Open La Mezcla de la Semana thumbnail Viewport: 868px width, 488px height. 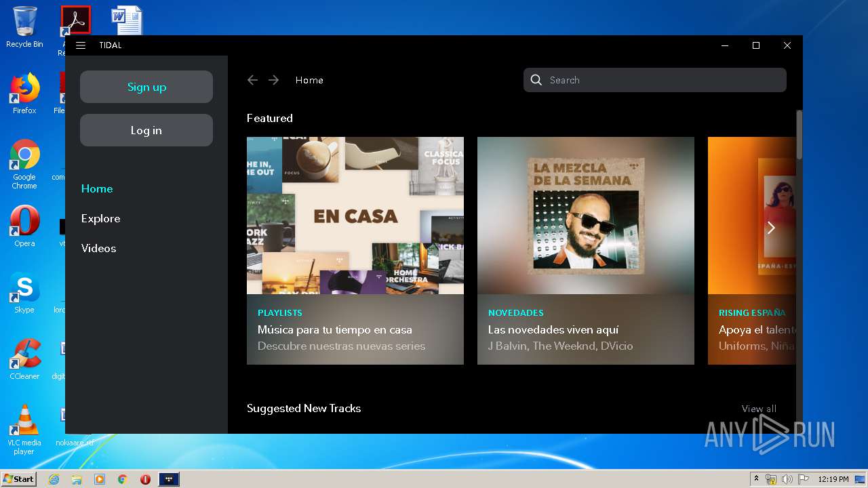[x=586, y=216]
